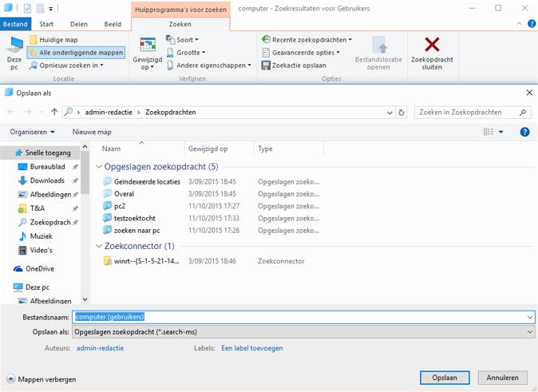
Task: Select T&A folder in navigation pane
Action: click(37, 208)
